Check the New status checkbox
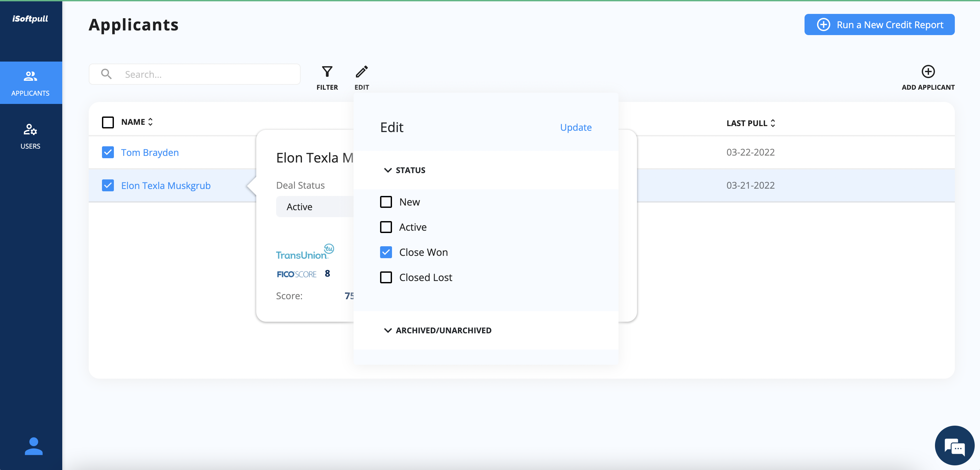Image resolution: width=980 pixels, height=470 pixels. (x=386, y=202)
